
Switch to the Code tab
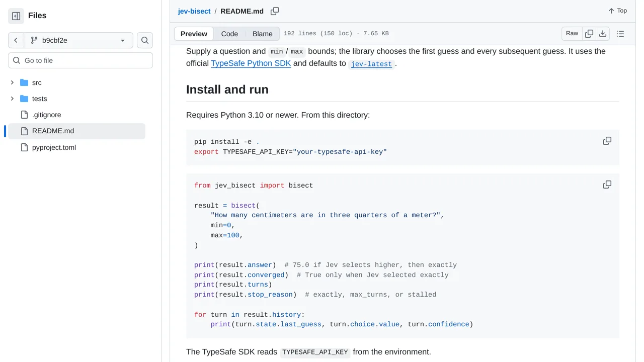[229, 34]
